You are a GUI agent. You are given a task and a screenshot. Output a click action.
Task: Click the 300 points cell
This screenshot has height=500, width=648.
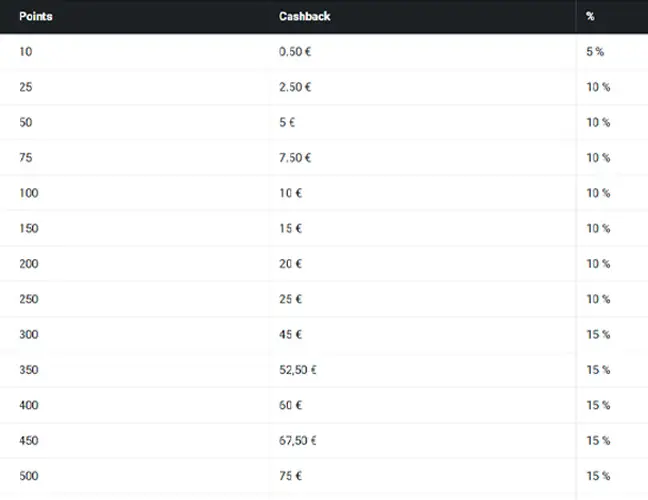point(28,335)
